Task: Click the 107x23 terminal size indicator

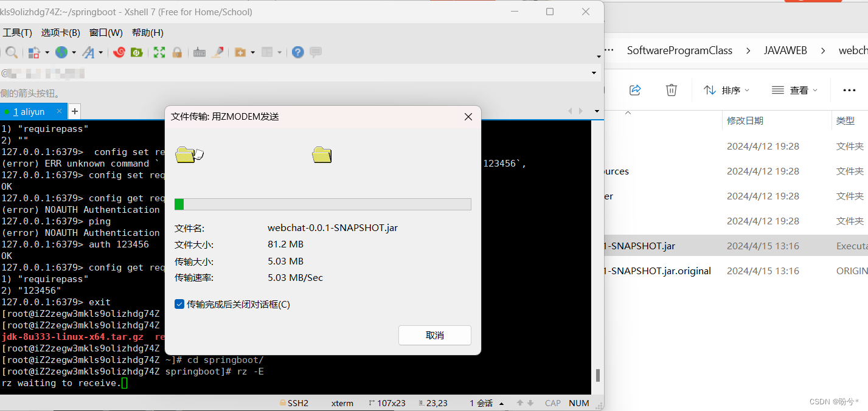Action: click(x=387, y=403)
